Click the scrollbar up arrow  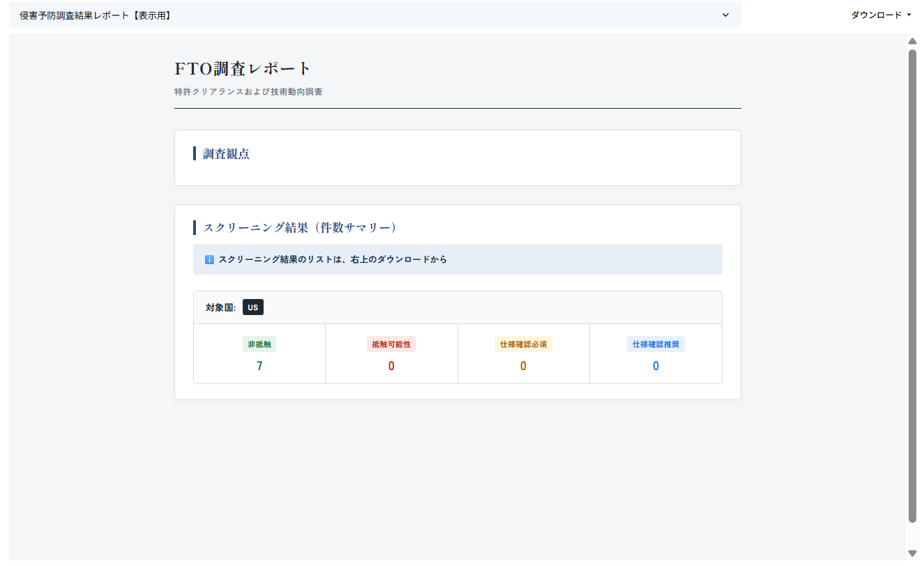point(912,41)
